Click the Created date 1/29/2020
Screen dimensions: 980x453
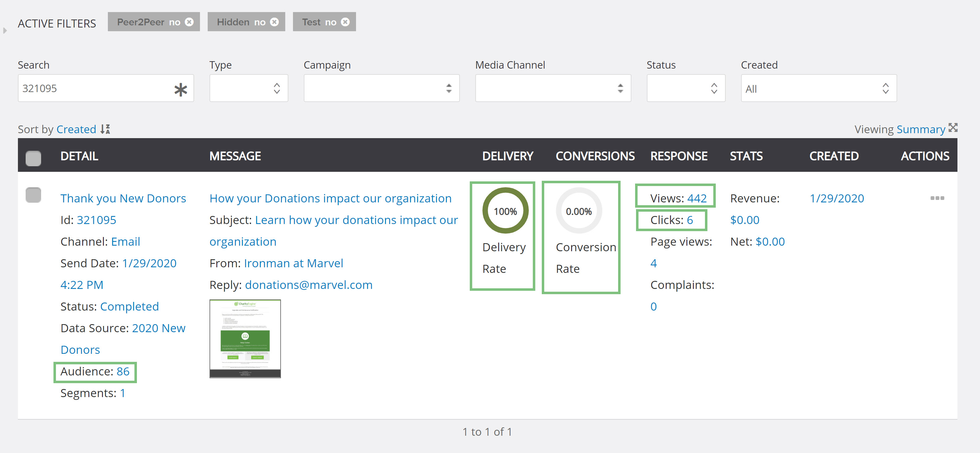coord(837,198)
